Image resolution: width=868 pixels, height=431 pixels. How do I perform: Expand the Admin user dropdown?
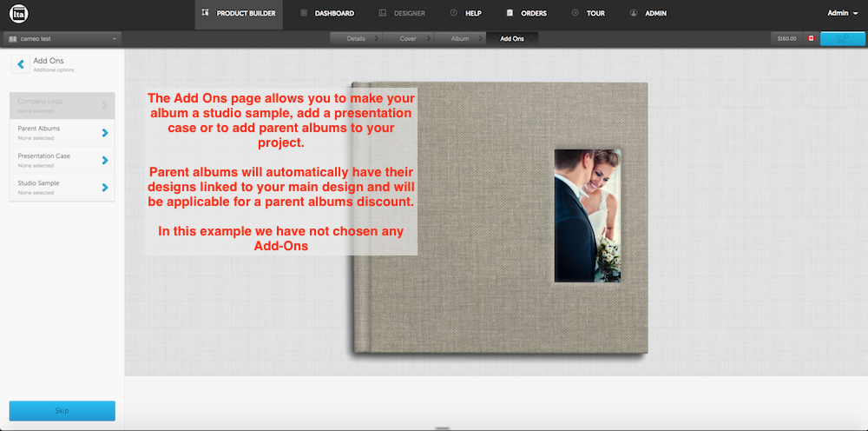pos(842,13)
